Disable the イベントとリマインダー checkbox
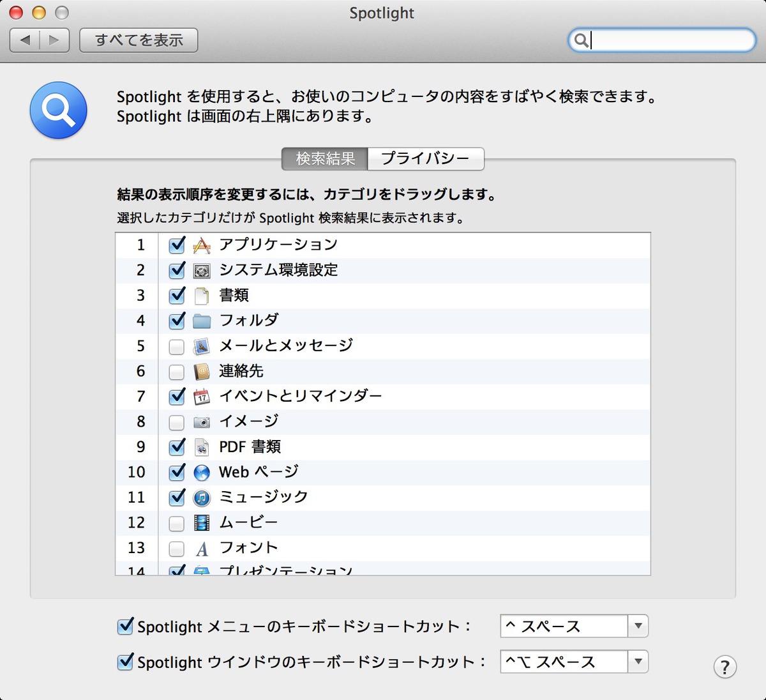Viewport: 766px width, 700px height. coord(177,396)
